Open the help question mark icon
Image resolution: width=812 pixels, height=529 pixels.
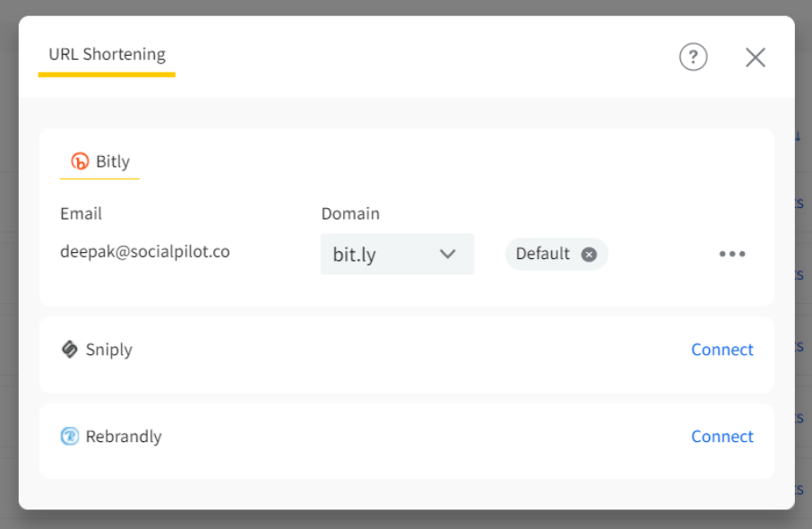coord(694,56)
